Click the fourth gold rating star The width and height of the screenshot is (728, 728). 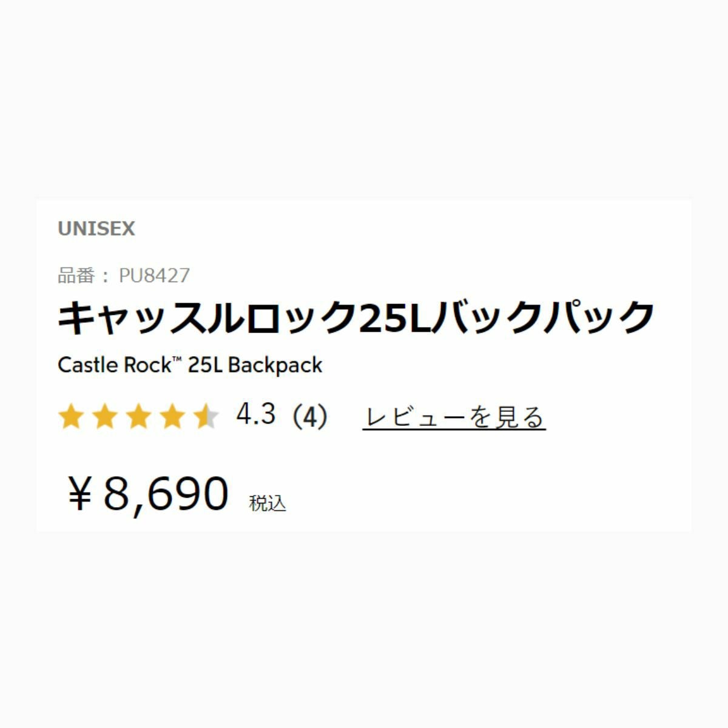(172, 417)
